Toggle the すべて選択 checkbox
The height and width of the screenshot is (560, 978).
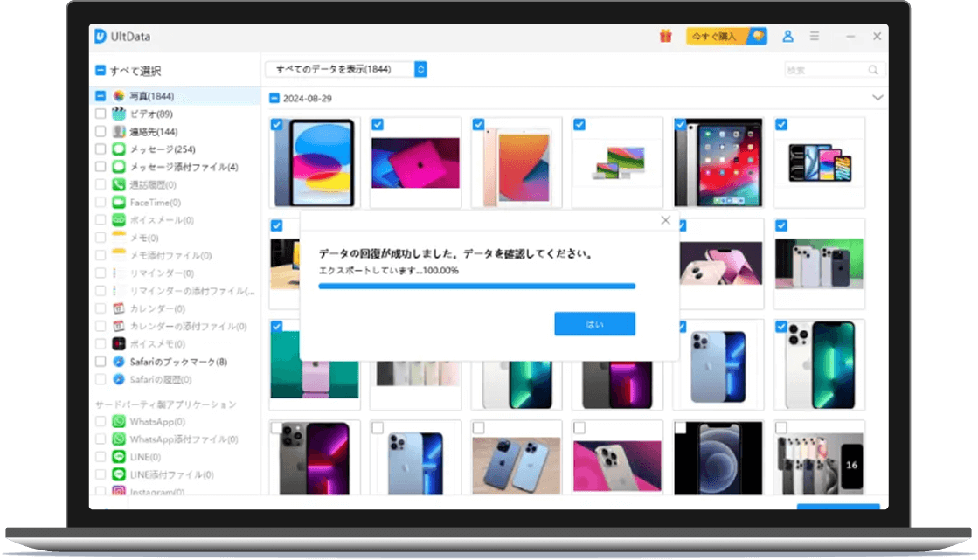point(101,71)
